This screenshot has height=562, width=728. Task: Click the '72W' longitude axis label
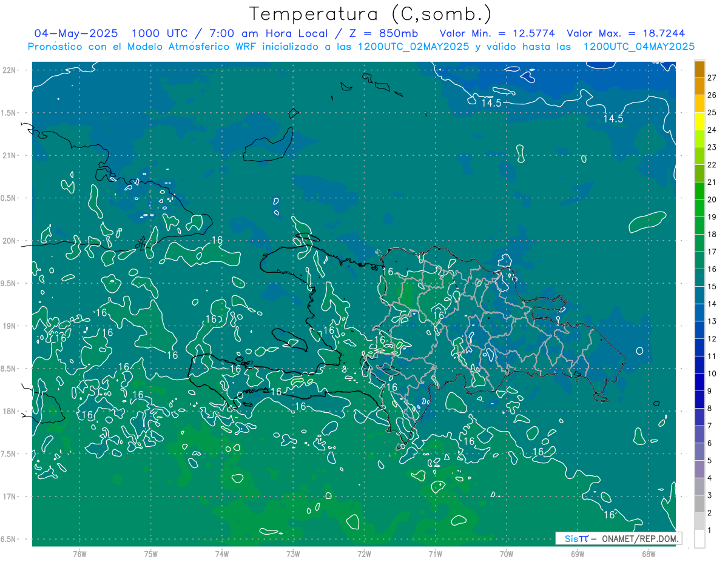click(364, 554)
